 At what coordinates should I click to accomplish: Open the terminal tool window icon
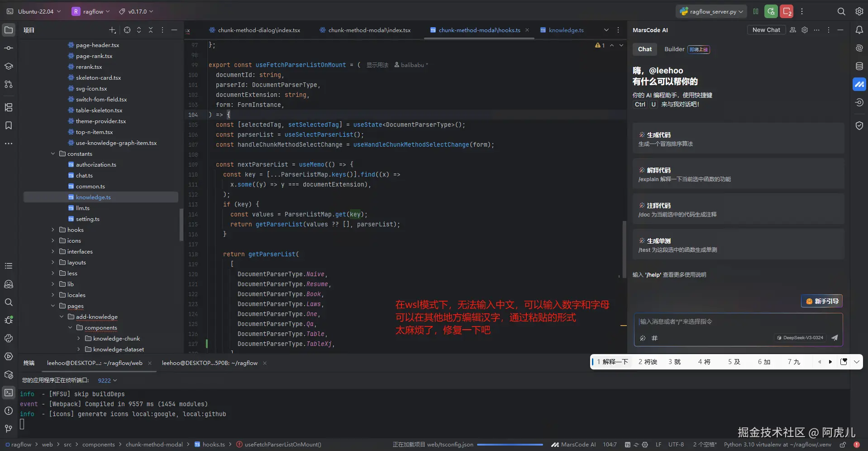9,393
